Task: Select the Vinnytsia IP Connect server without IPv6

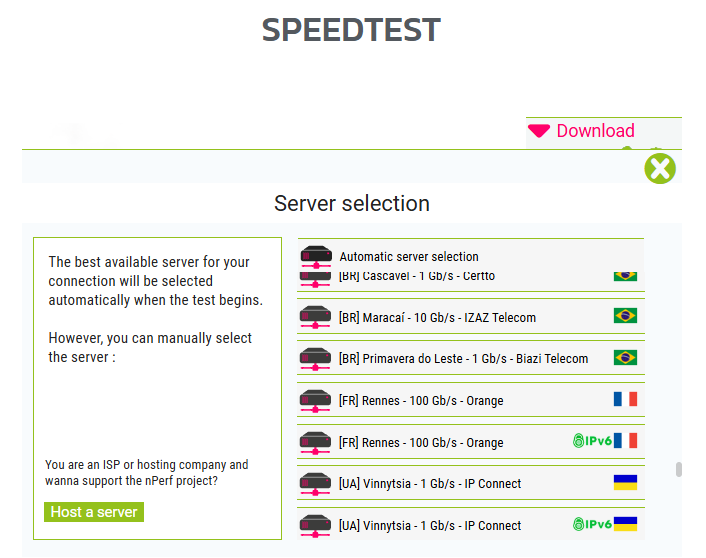Action: [430, 483]
